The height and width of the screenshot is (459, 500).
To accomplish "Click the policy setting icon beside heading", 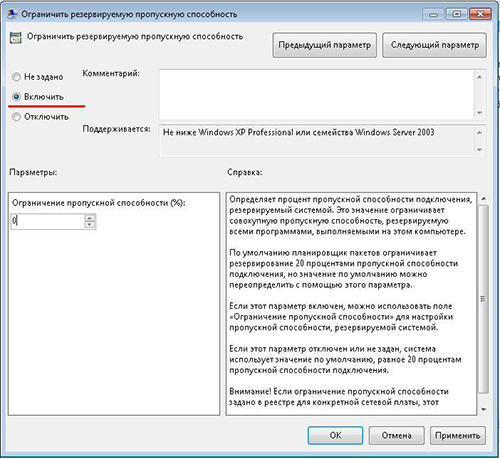I will tap(16, 38).
